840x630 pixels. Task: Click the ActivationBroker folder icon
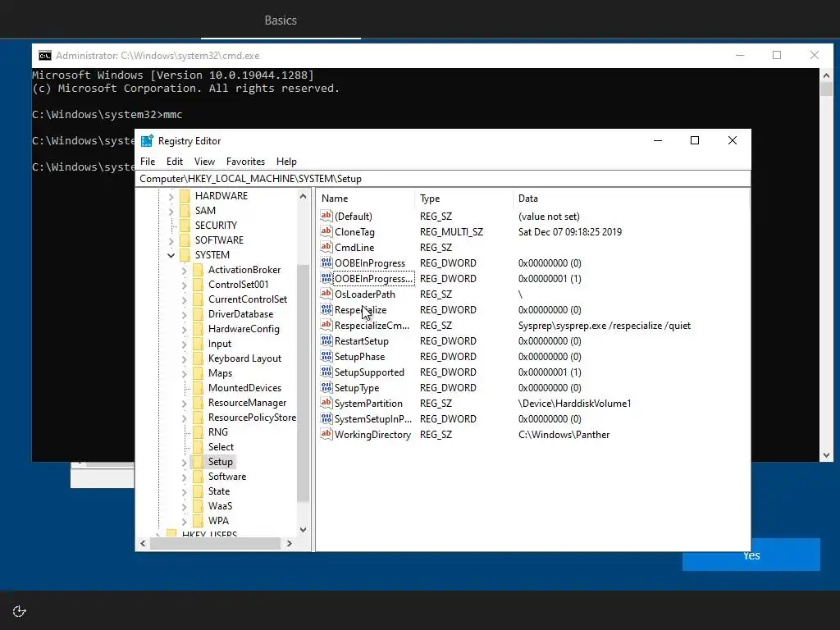(198, 270)
